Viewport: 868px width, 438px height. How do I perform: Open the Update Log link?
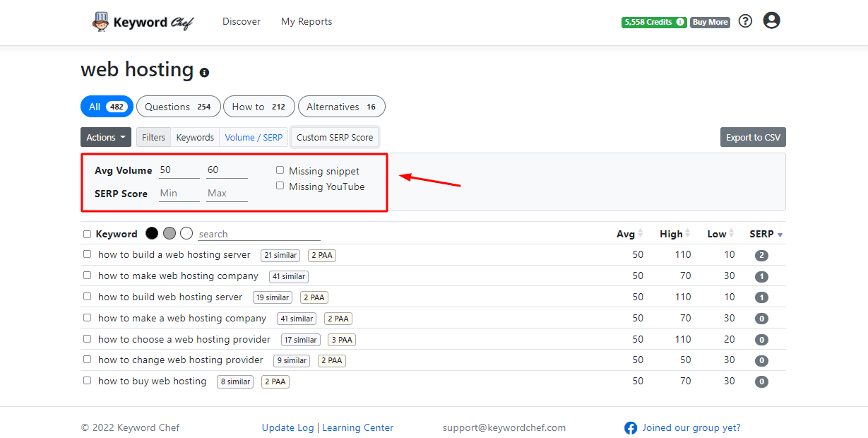(287, 428)
